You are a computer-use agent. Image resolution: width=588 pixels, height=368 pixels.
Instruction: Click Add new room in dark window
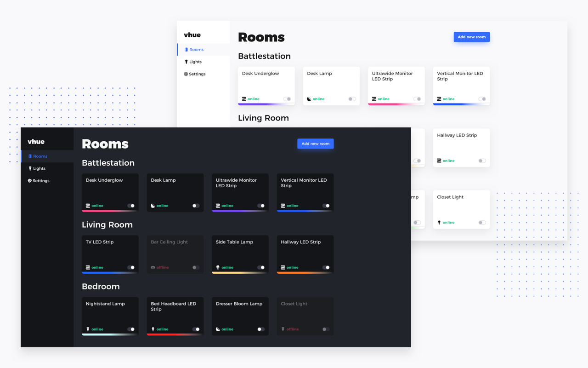pos(316,144)
